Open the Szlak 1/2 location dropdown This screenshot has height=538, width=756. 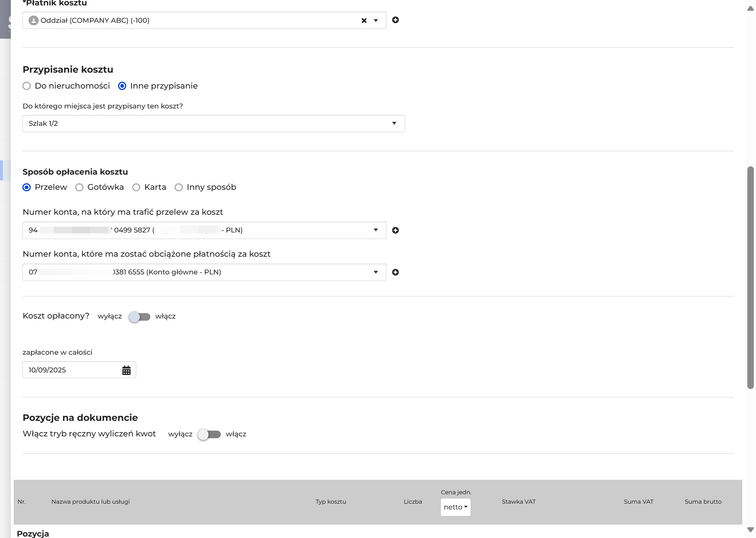click(214, 124)
